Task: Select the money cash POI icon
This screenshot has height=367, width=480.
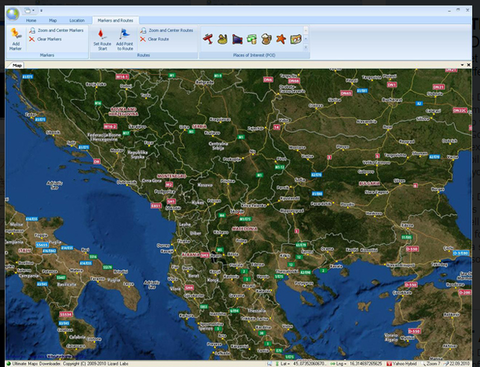Action: (252, 39)
